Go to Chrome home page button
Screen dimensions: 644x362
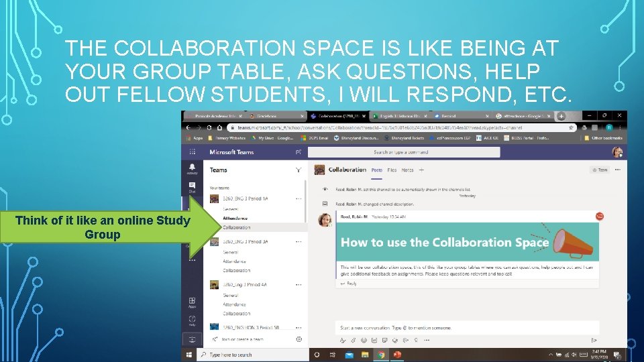[220, 127]
